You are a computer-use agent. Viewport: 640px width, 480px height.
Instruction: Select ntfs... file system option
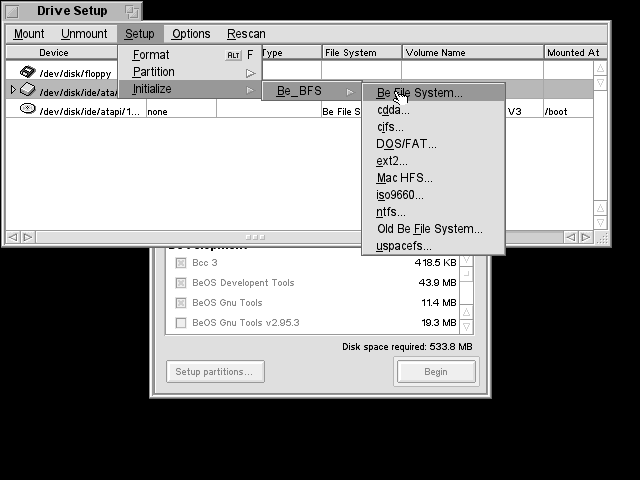point(433,212)
